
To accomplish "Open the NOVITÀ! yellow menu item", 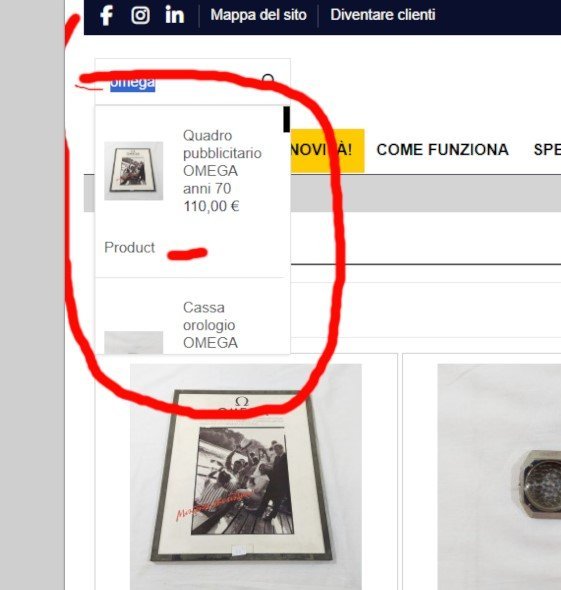I will point(327,150).
